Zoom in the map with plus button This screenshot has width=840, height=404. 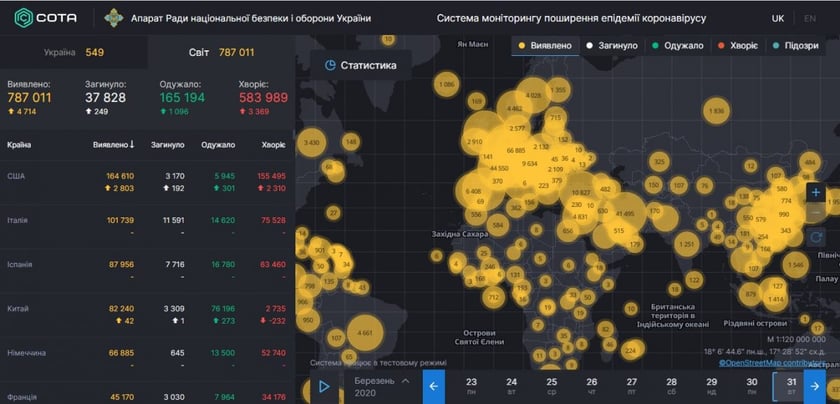(816, 192)
